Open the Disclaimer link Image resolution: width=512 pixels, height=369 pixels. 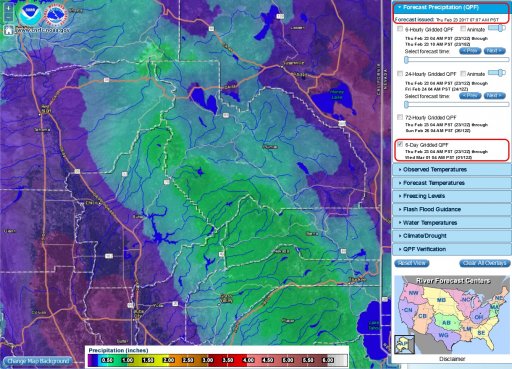coord(452,359)
